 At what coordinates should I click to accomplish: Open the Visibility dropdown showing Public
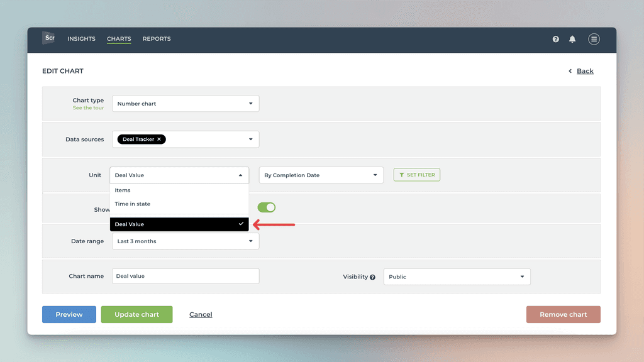point(457,276)
